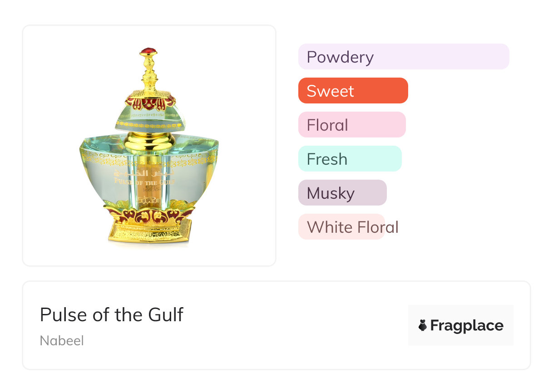Image resolution: width=553 pixels, height=392 pixels.
Task: Click the red gem atop the bottle cap
Action: [148, 51]
